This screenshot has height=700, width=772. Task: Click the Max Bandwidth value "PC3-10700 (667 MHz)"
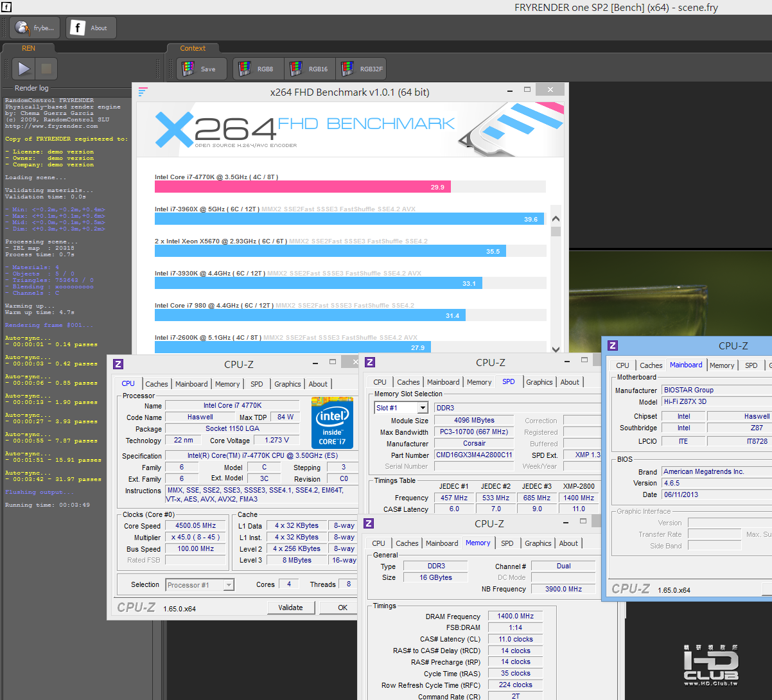point(474,432)
